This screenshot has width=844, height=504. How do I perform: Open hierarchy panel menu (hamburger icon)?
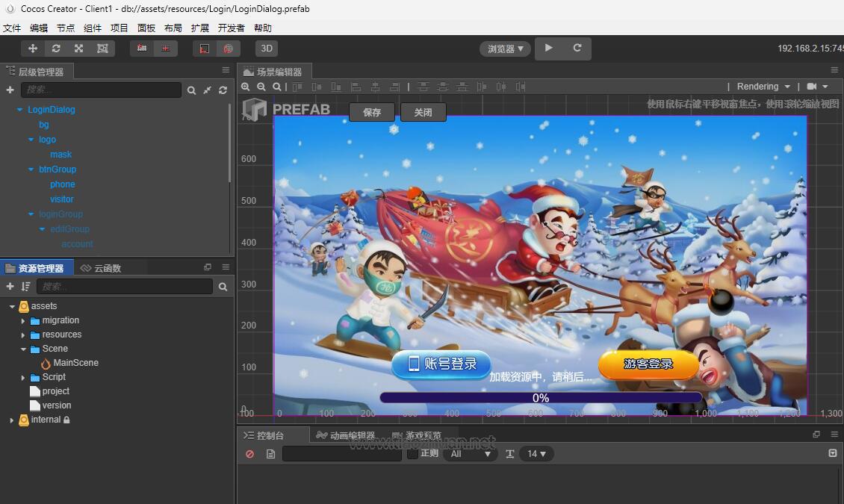[226, 70]
